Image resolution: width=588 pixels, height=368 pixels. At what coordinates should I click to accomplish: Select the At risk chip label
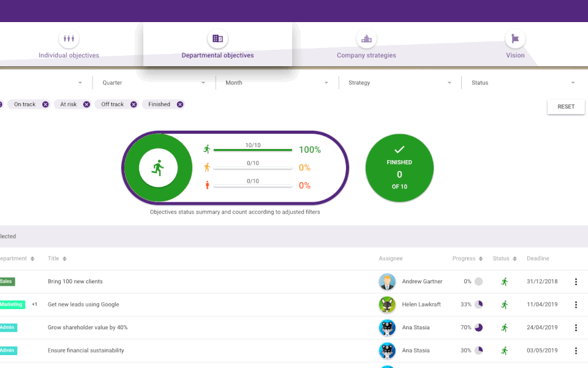click(68, 104)
